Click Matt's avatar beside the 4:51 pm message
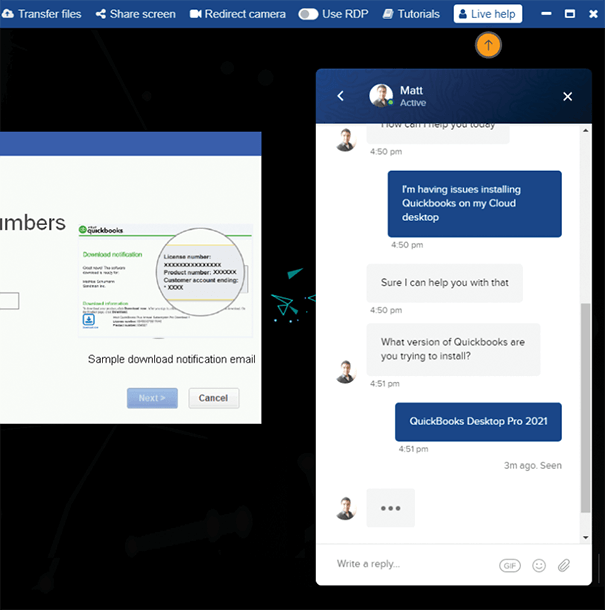Image resolution: width=605 pixels, height=610 pixels. point(346,372)
